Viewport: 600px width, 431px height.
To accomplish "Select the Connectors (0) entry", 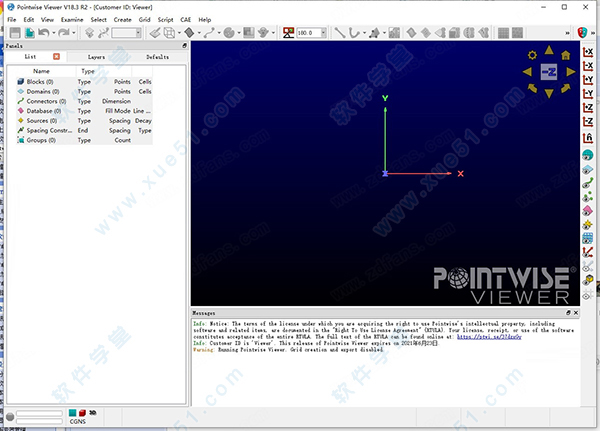I will click(42, 101).
